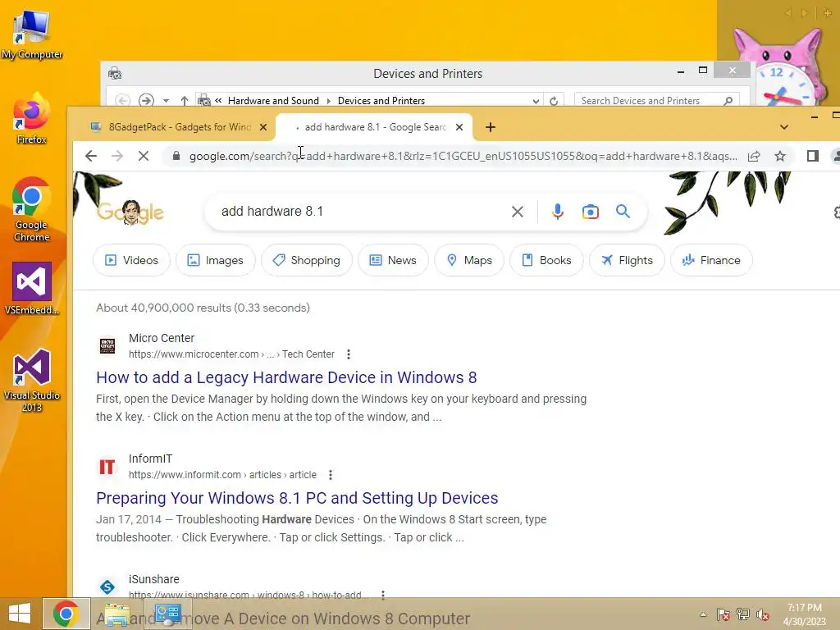This screenshot has width=840, height=630.
Task: Click the iSunshare site name
Action: pyautogui.click(x=153, y=579)
